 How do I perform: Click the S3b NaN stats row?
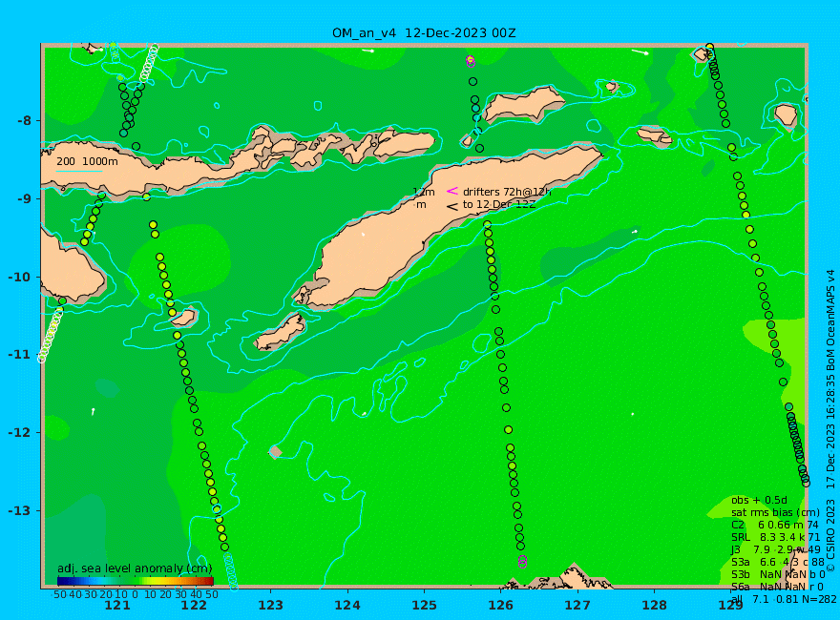coord(778,574)
